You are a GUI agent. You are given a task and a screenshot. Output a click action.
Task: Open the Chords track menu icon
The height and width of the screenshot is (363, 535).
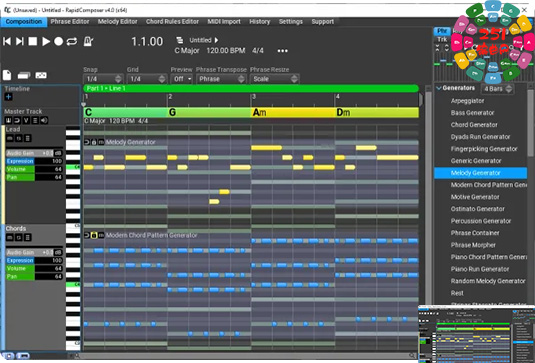(28, 237)
